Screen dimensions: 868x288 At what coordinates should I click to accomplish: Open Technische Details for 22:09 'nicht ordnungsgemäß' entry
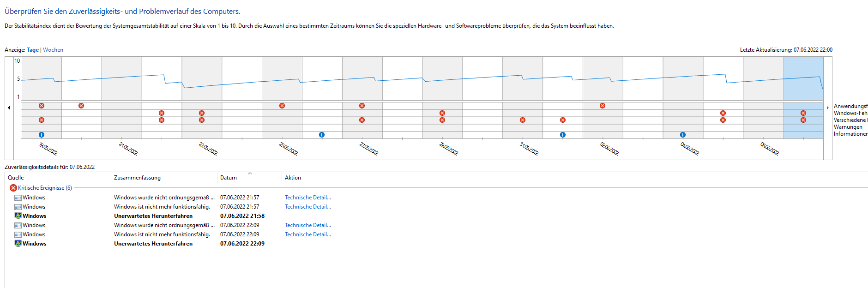[308, 225]
